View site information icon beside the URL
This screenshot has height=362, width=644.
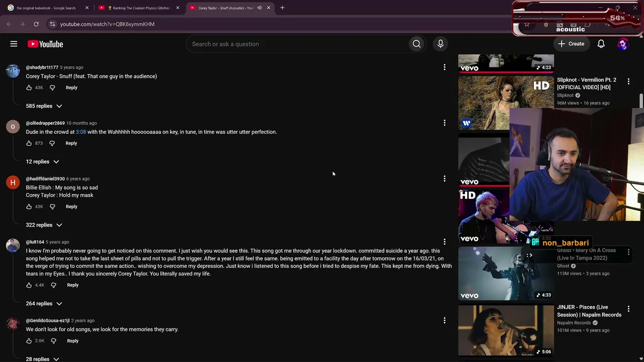52,24
